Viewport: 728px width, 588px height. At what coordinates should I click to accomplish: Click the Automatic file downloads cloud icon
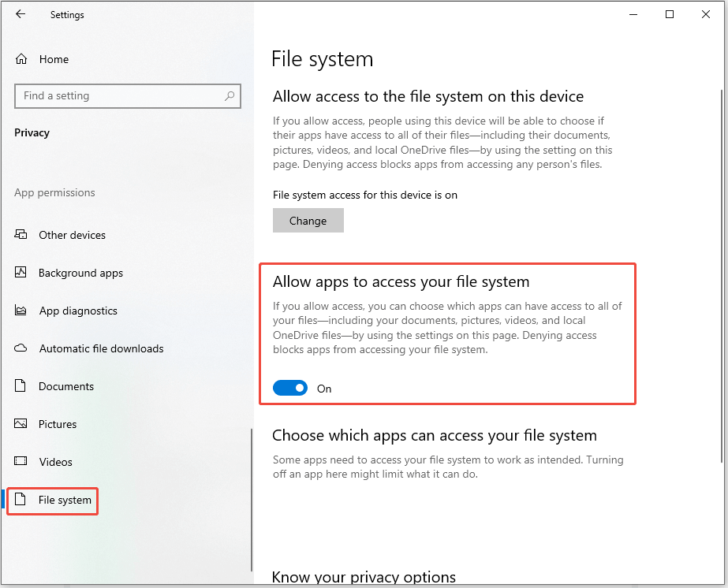20,348
